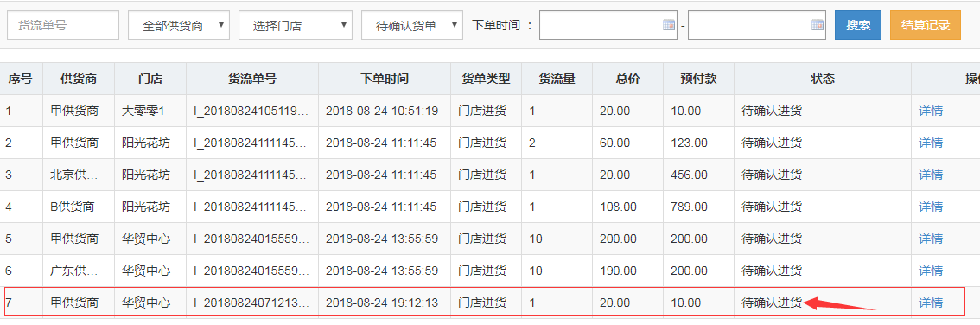Open 详情 for highlighted row 7

(x=931, y=303)
